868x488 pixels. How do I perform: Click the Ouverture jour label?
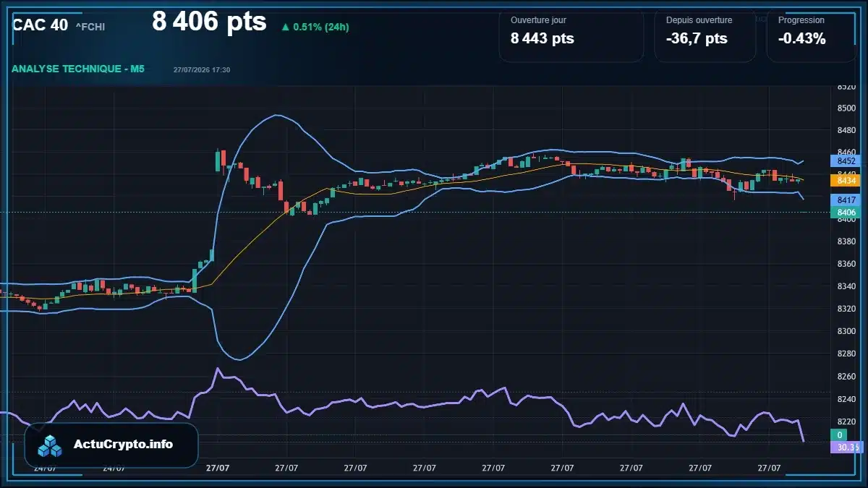538,20
